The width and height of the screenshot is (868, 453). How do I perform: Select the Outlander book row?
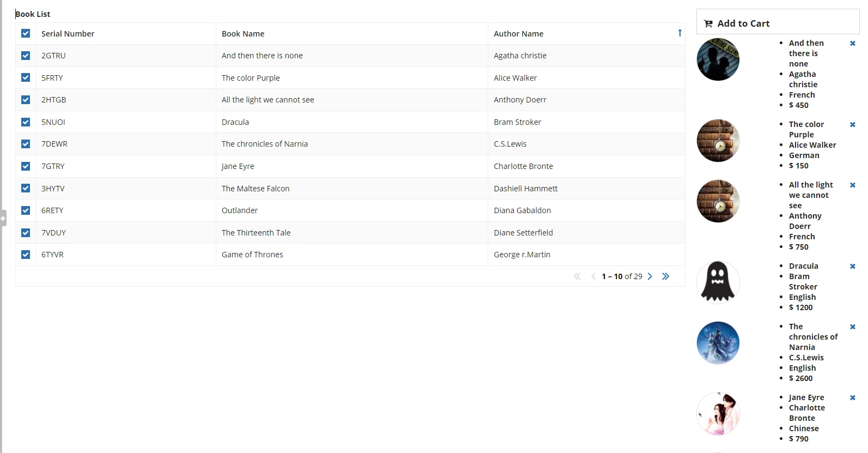(x=350, y=210)
